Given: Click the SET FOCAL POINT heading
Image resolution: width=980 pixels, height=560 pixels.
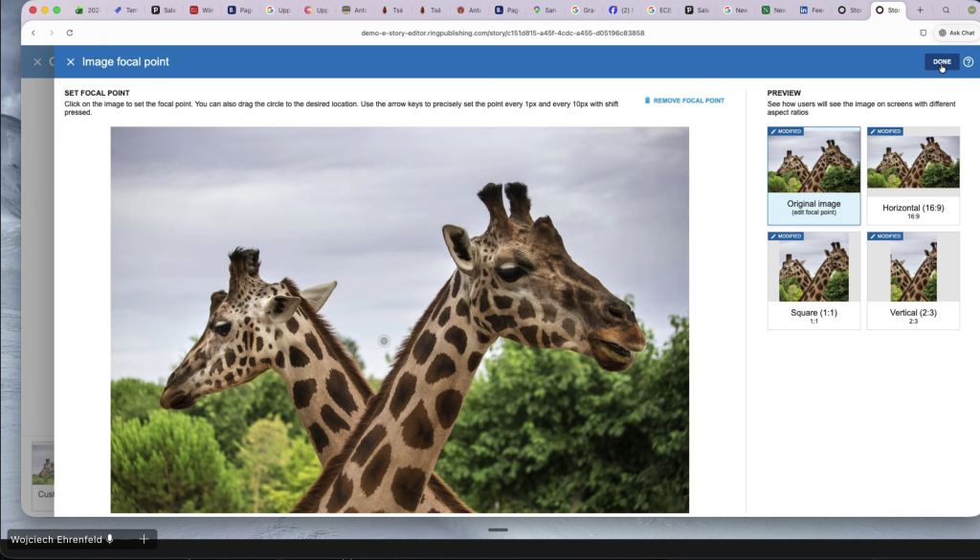Looking at the screenshot, I should (97, 93).
